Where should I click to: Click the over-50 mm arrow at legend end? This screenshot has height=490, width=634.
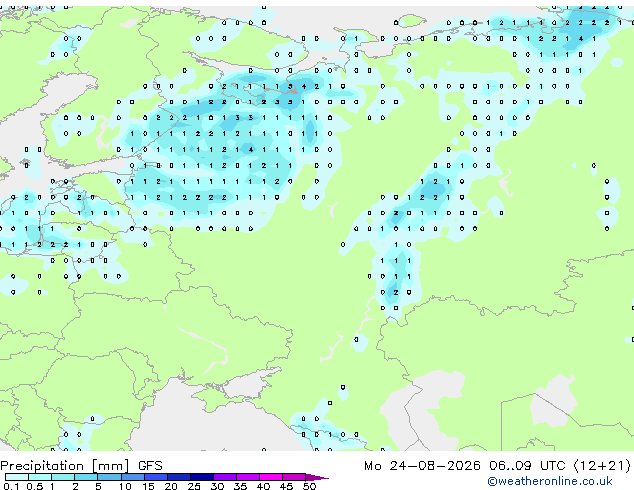(x=317, y=477)
